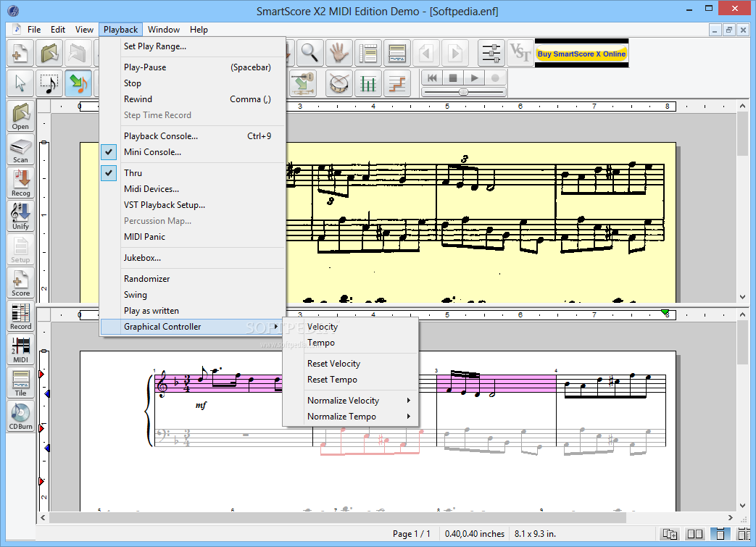756x547 pixels.
Task: Click the Recog sidebar button
Action: coord(21,183)
